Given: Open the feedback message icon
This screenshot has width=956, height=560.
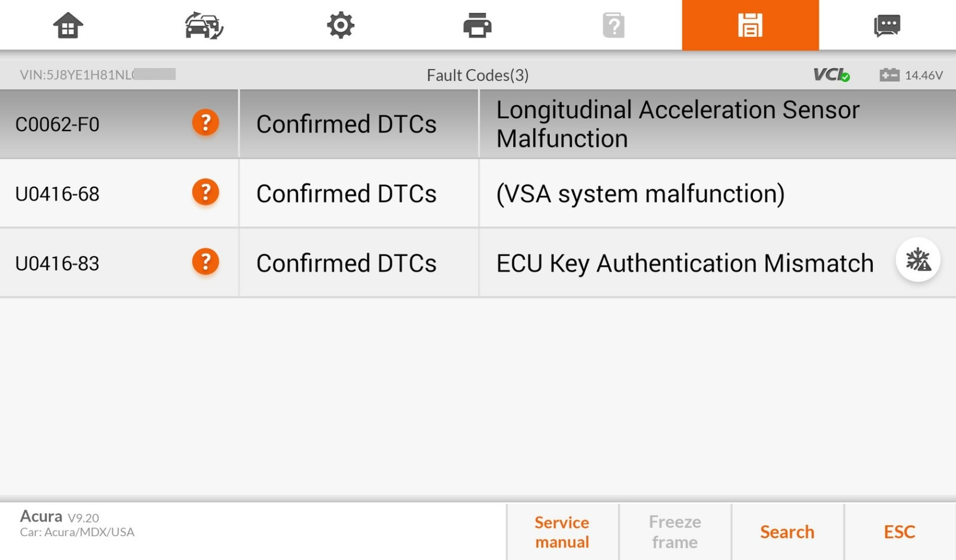Looking at the screenshot, I should click(x=887, y=26).
